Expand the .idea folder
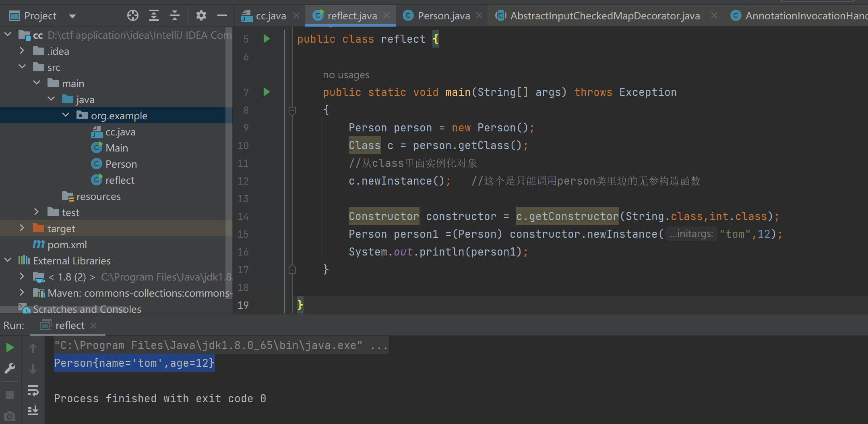Screen dimensions: 868x424 click(x=22, y=51)
